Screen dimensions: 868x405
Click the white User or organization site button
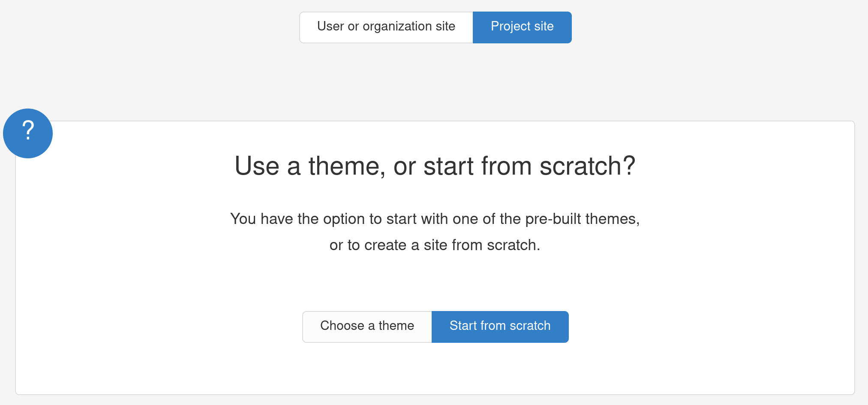point(386,27)
